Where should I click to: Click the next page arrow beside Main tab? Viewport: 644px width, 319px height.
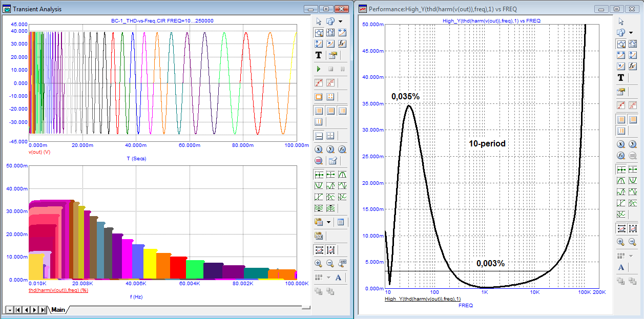click(35, 310)
